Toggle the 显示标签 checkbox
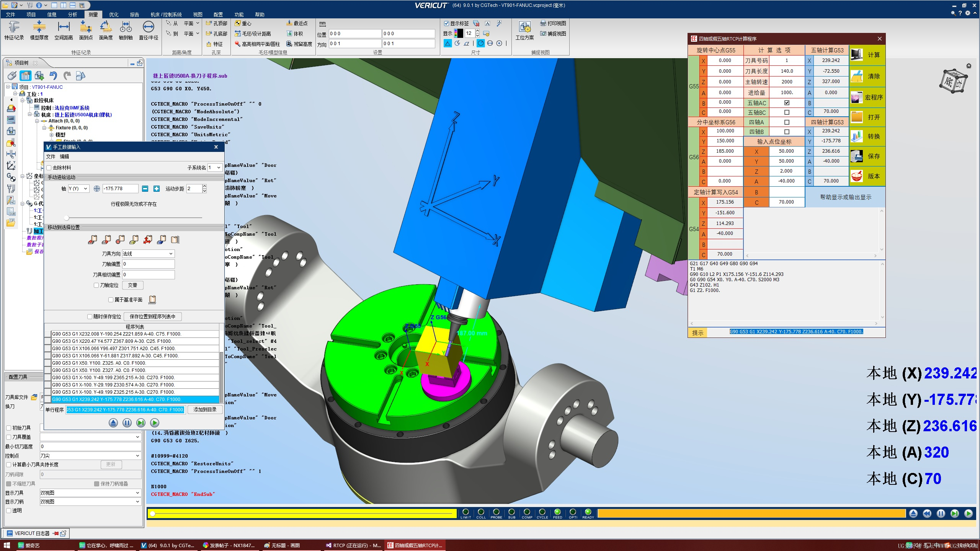This screenshot has width=980, height=551. pyautogui.click(x=446, y=23)
